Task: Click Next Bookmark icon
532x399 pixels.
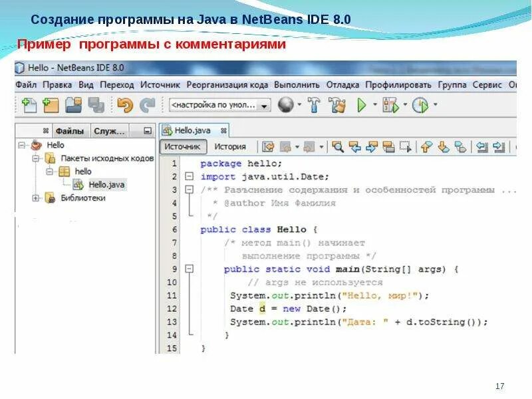Action: tap(444, 147)
